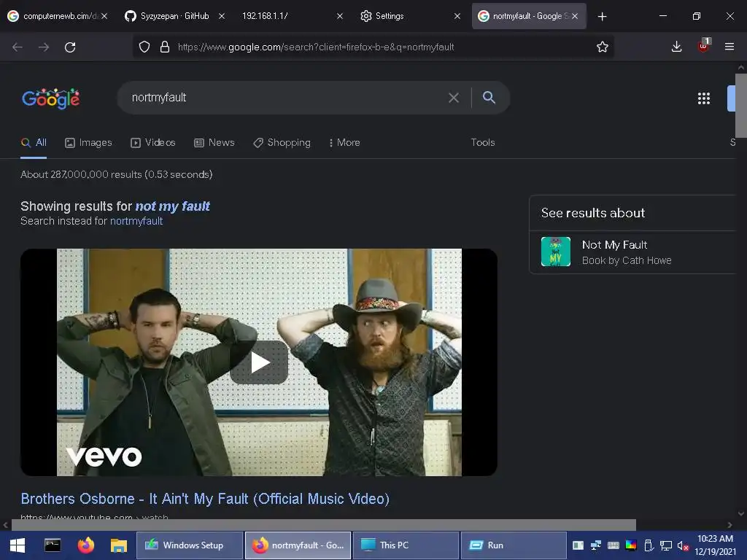Screen dimensions: 747x560
Task: Select the News search filter
Action: click(x=214, y=142)
